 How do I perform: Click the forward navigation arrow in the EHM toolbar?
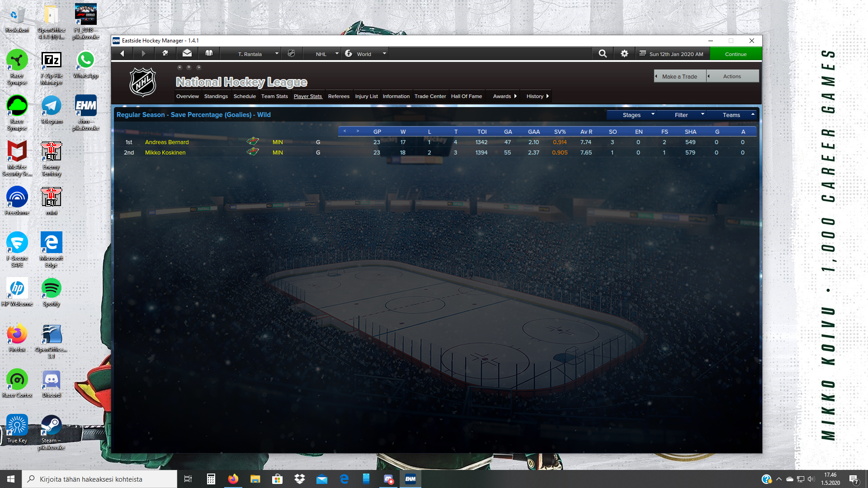pos(143,53)
